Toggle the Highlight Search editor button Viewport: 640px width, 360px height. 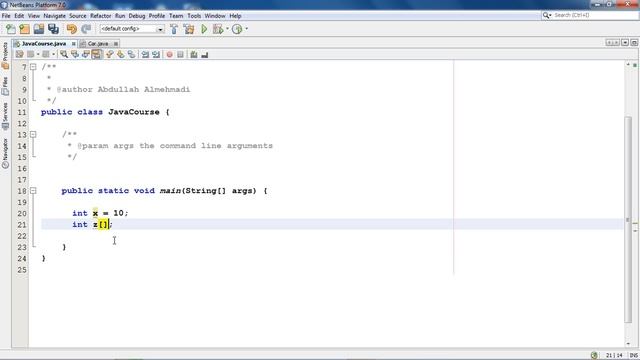tap(96, 54)
